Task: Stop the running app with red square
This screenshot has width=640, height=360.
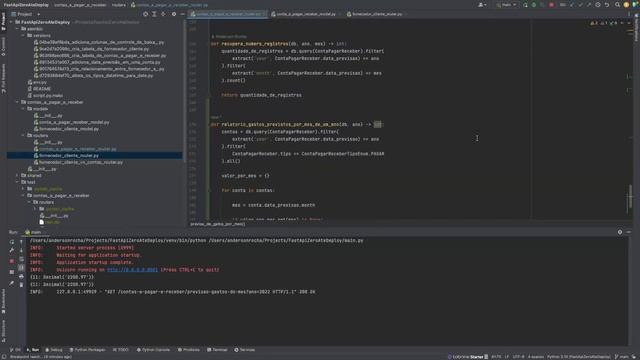Action: tap(551, 5)
